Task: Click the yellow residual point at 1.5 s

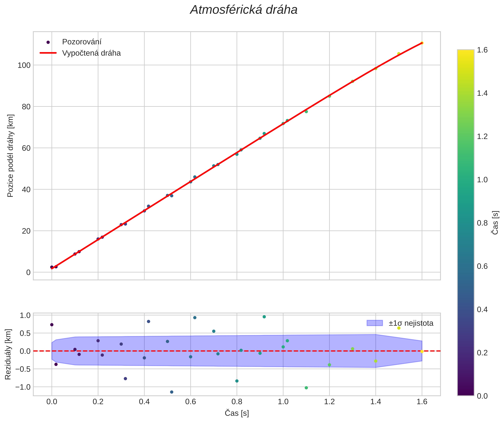Action: pos(399,328)
